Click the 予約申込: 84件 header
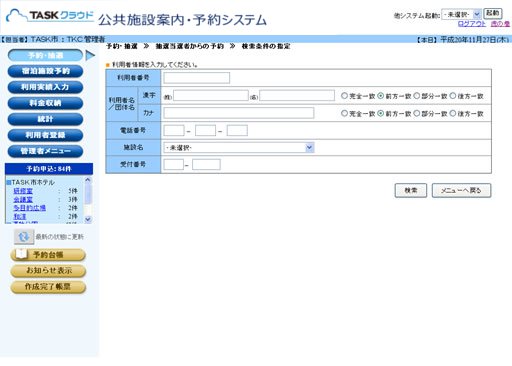This screenshot has height=366, width=512. click(x=49, y=169)
